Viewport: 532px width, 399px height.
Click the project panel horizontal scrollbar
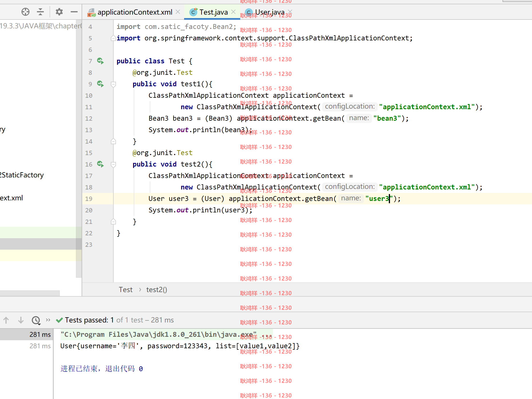[x=30, y=293]
